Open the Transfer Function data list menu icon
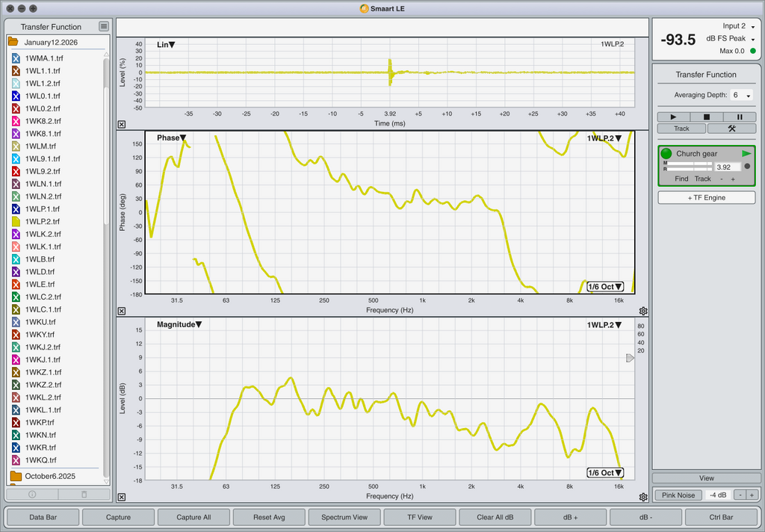 (104, 27)
